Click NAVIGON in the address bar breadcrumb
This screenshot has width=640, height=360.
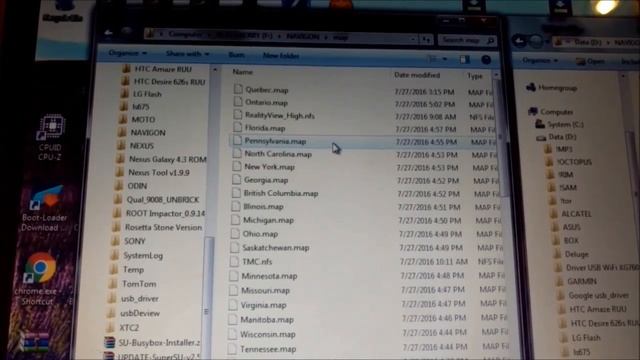point(303,37)
